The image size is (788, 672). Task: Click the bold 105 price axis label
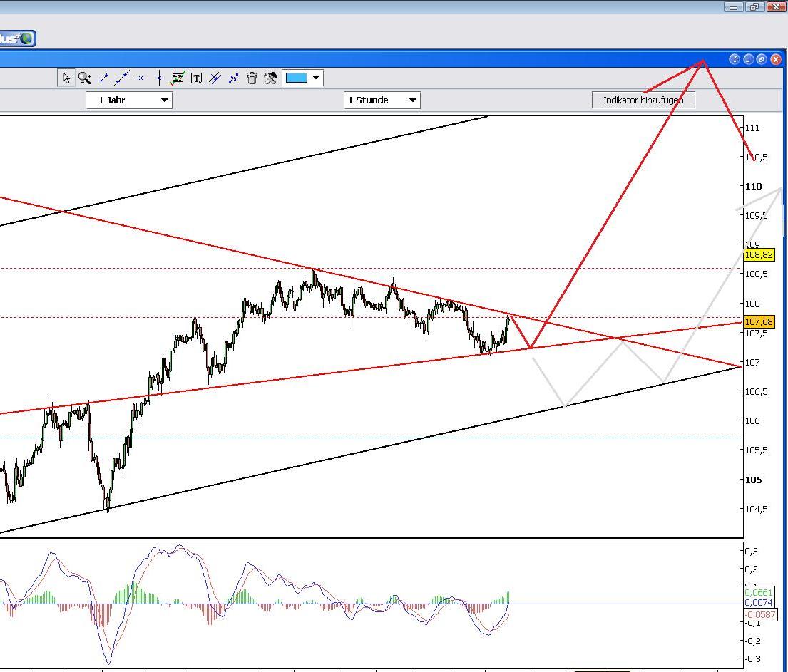753,480
